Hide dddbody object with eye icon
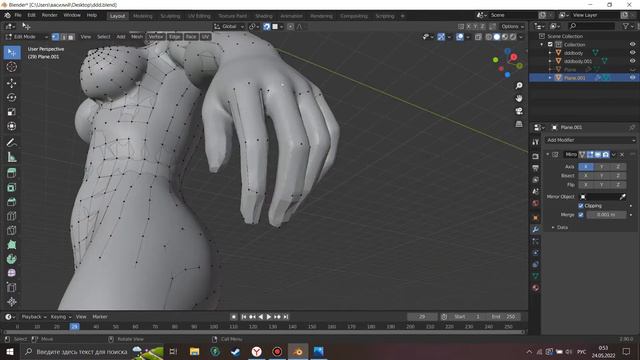640x360 pixels. point(632,53)
